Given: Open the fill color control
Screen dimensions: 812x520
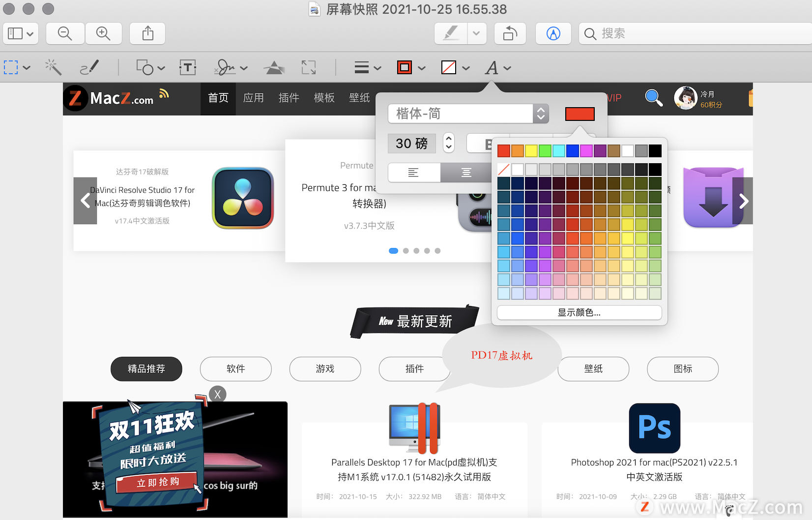Looking at the screenshot, I should (449, 67).
